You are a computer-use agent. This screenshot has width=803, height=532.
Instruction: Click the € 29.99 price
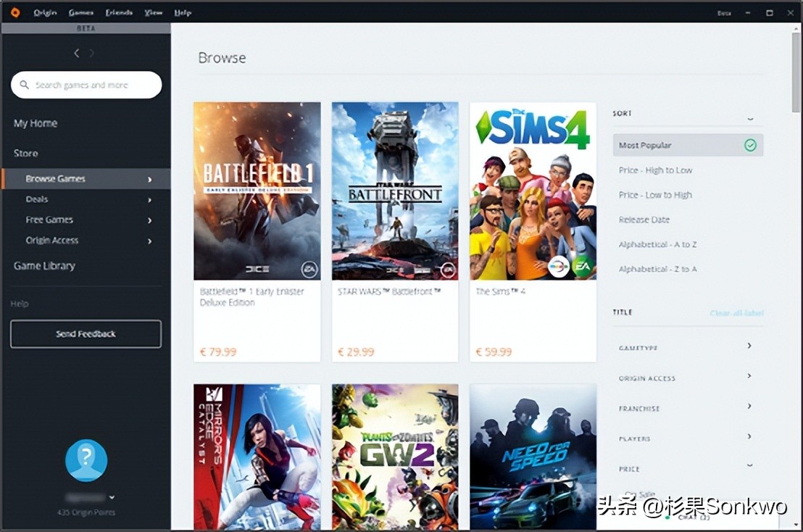click(356, 352)
